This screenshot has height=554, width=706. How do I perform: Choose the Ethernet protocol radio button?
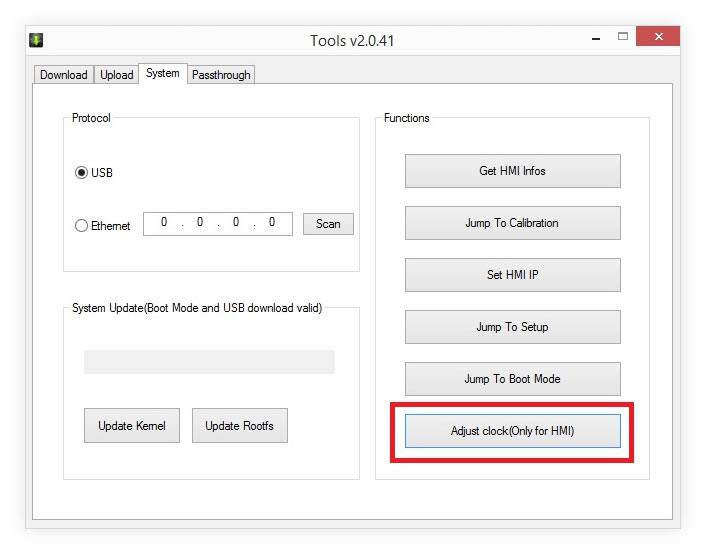coord(82,226)
